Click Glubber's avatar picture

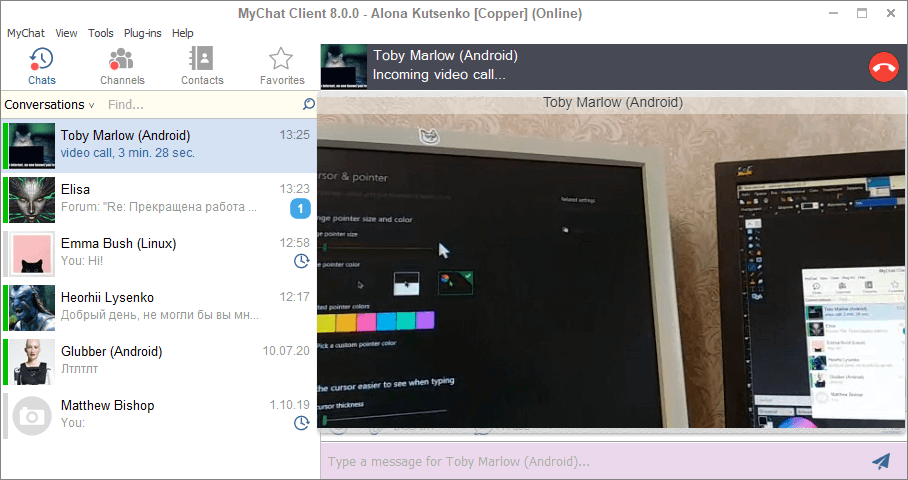click(32, 362)
